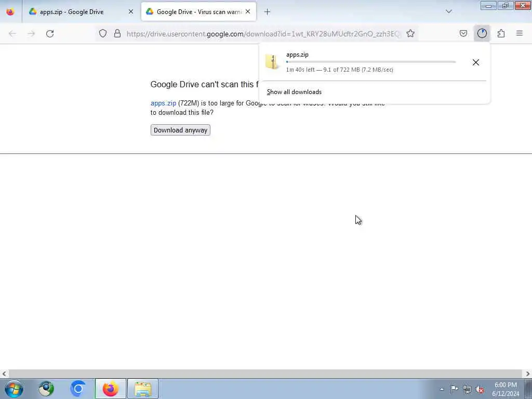The image size is (532, 399).
Task: Click download status '1m 40s left' text
Action: click(x=339, y=70)
